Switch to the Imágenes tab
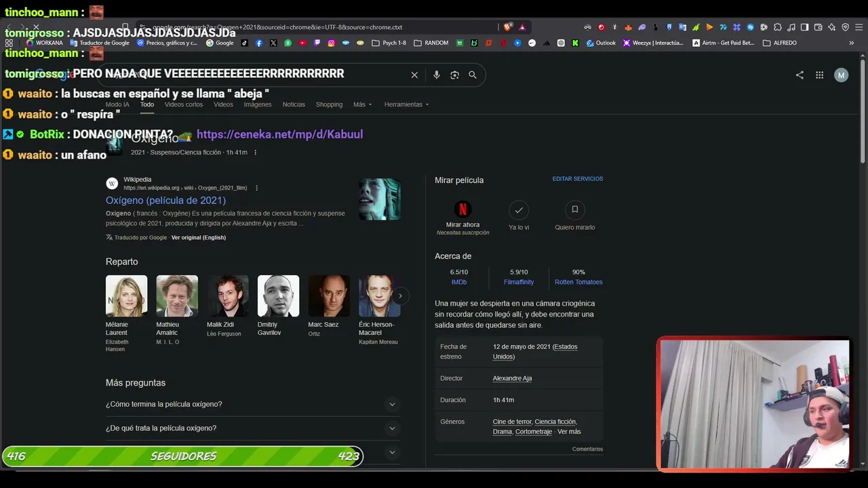868x488 pixels. click(258, 104)
